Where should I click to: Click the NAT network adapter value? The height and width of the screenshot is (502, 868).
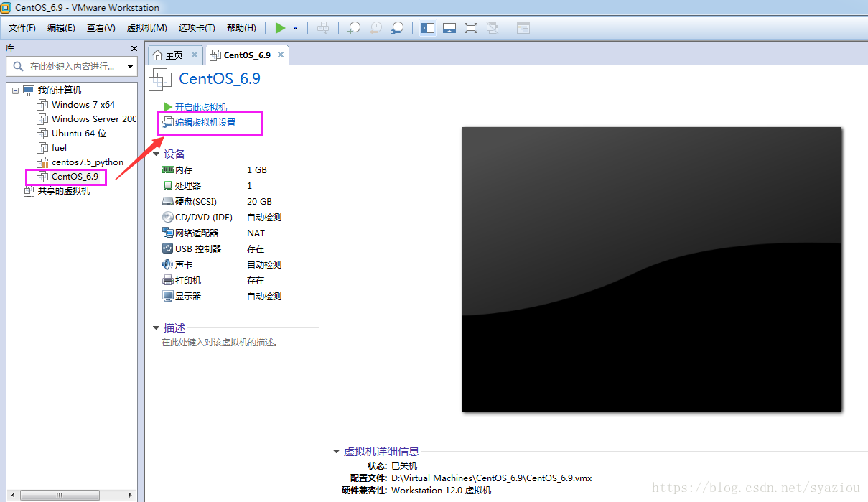pos(256,233)
